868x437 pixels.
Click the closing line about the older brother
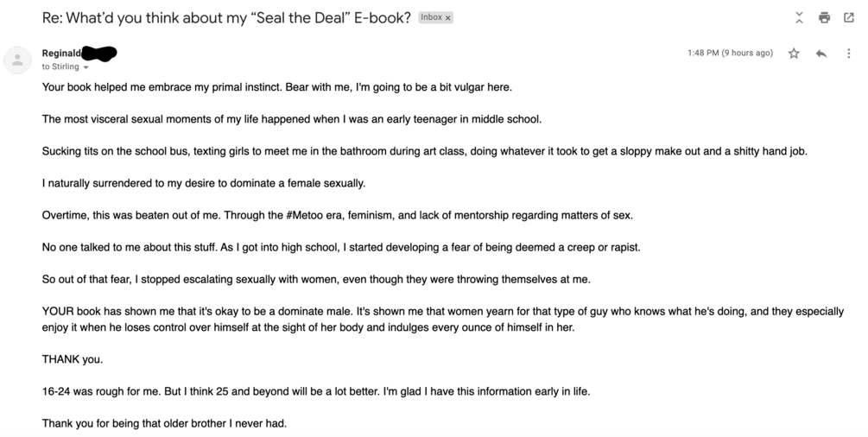click(164, 423)
